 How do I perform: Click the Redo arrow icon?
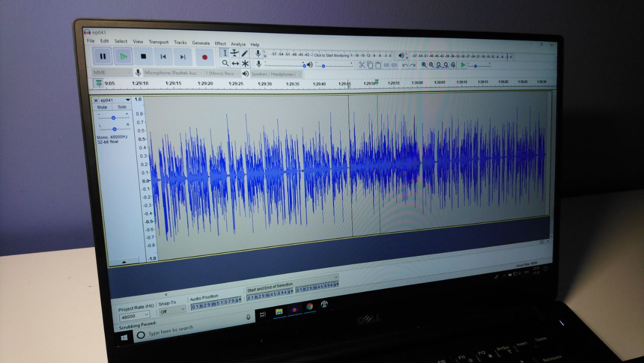coord(413,65)
